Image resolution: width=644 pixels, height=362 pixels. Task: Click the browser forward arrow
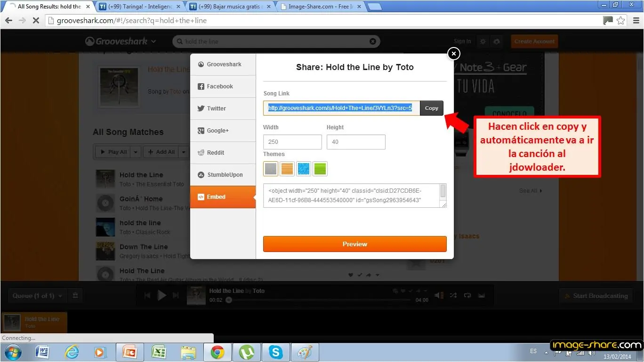(x=22, y=21)
